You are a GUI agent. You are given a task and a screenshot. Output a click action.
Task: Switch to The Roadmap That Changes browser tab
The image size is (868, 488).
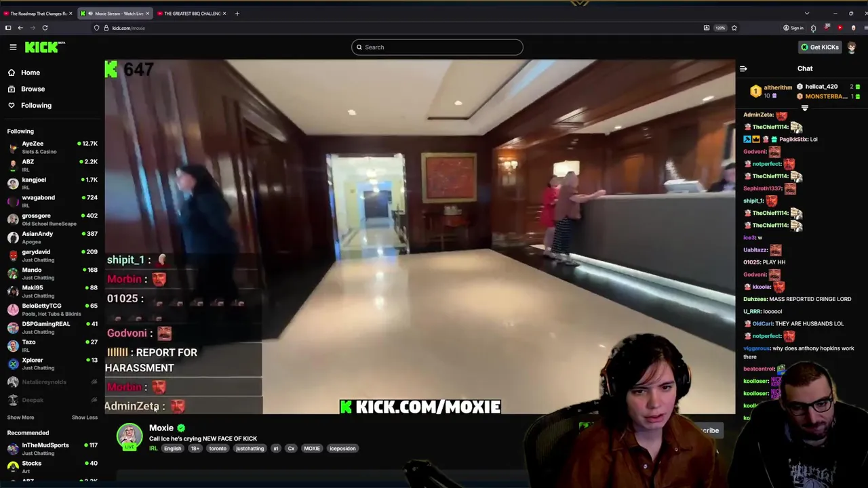37,14
